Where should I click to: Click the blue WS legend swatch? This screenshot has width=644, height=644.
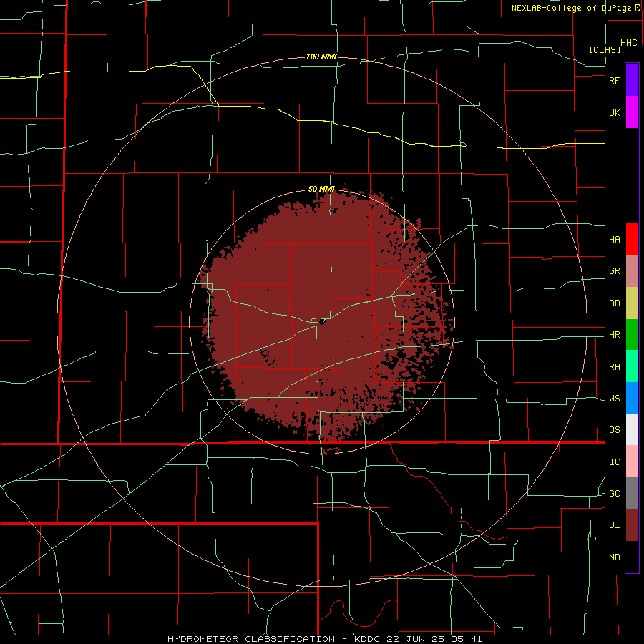(632, 398)
